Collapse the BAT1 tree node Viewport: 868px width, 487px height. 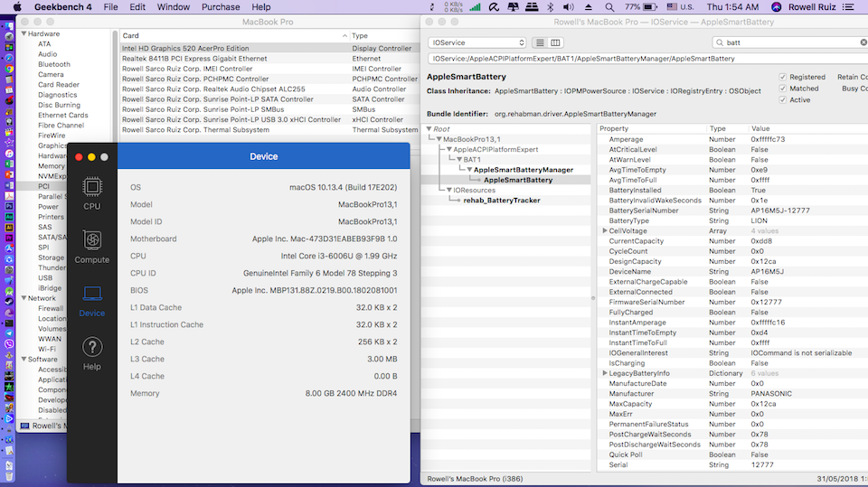pyautogui.click(x=459, y=159)
